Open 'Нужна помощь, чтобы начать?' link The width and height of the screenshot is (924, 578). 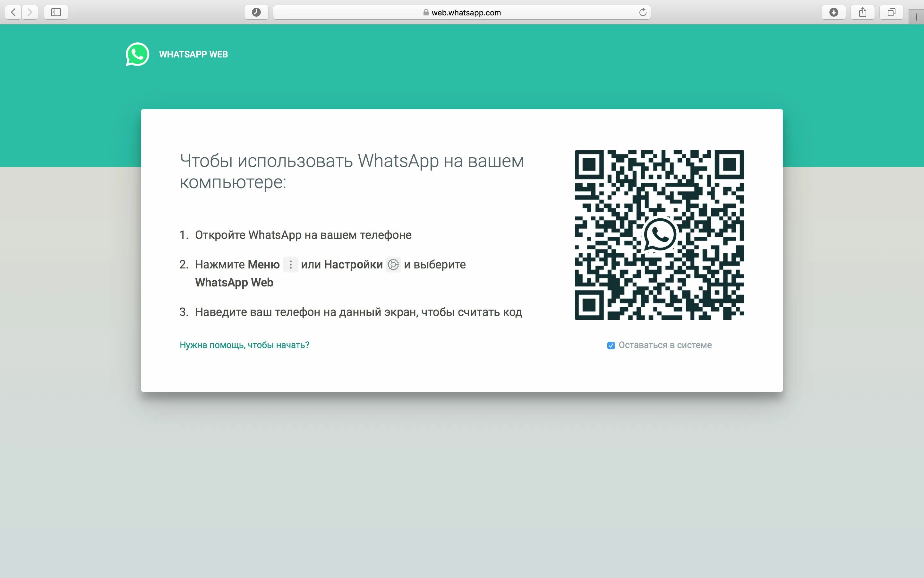(244, 345)
